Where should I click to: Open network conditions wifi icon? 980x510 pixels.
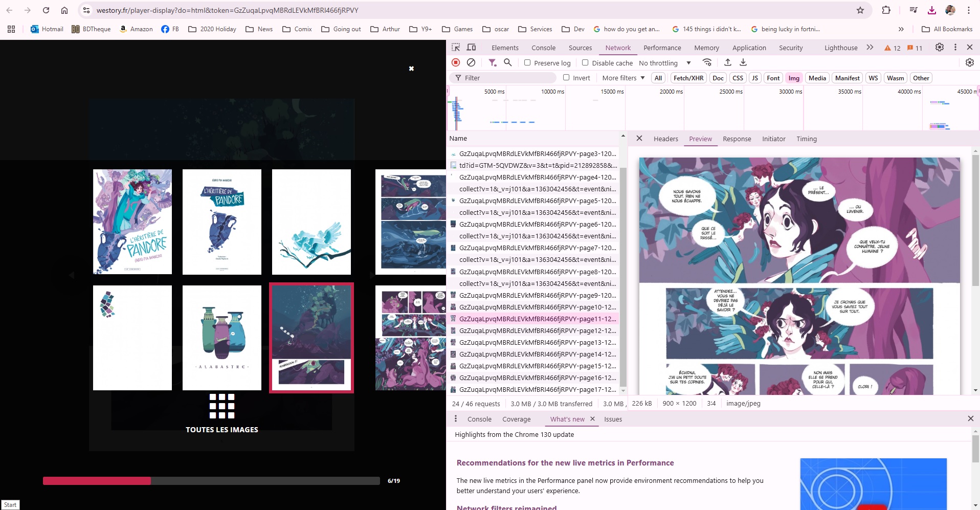tap(707, 62)
